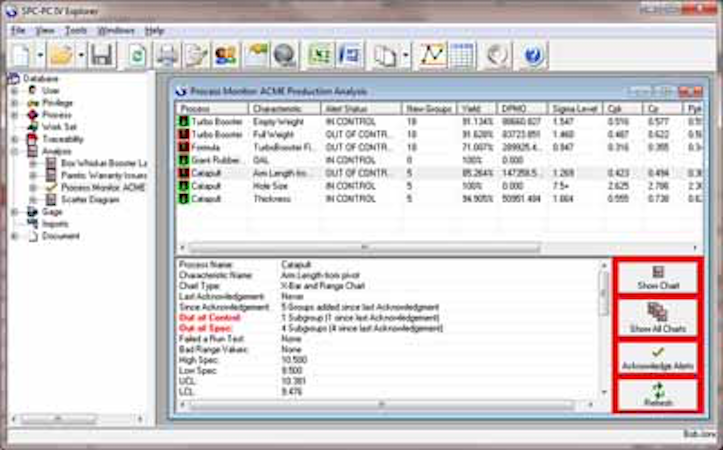Click the Refresh button in Process Monitor
This screenshot has width=723, height=450.
click(x=658, y=395)
